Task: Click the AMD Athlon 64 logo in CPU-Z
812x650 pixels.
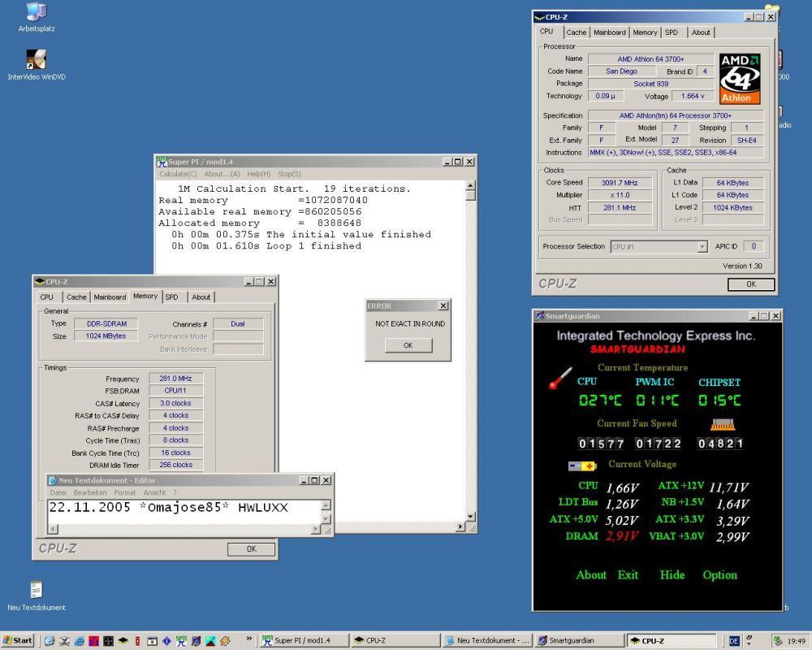Action: click(x=740, y=78)
